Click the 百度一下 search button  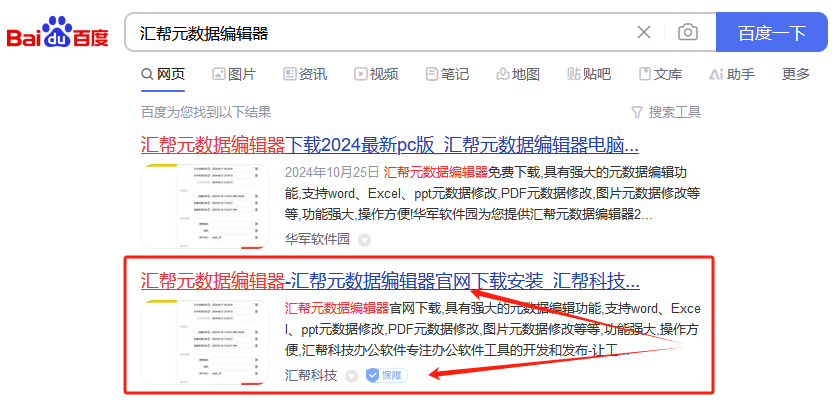click(772, 32)
